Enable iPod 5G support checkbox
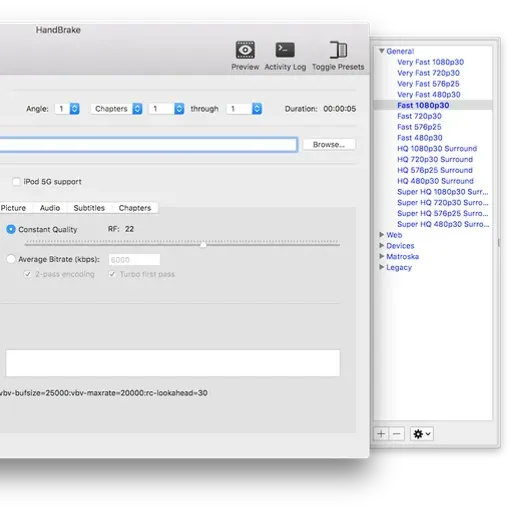This screenshot has width=512, height=512. pyautogui.click(x=16, y=182)
